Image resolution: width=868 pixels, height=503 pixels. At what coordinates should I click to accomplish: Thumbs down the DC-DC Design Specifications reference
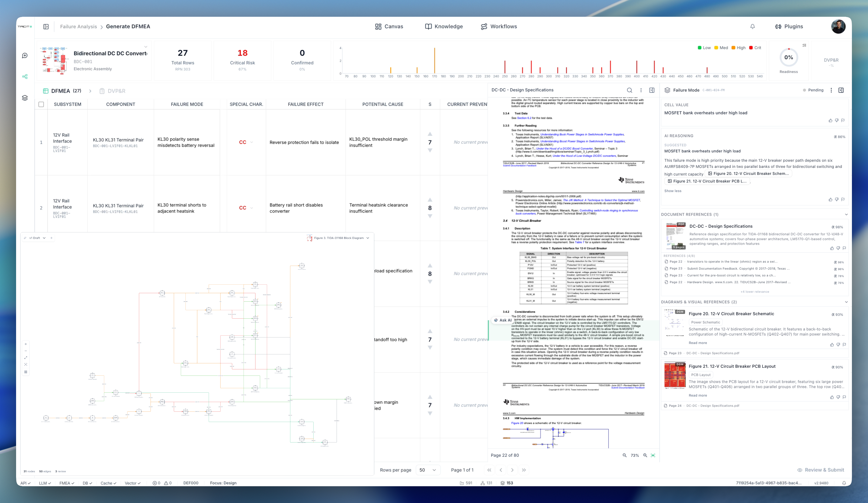pos(838,248)
